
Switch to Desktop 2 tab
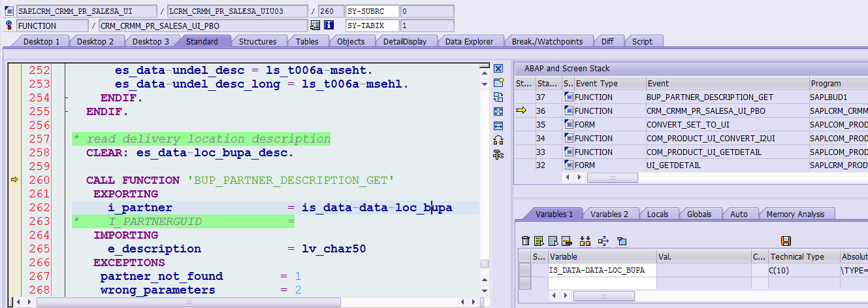95,41
